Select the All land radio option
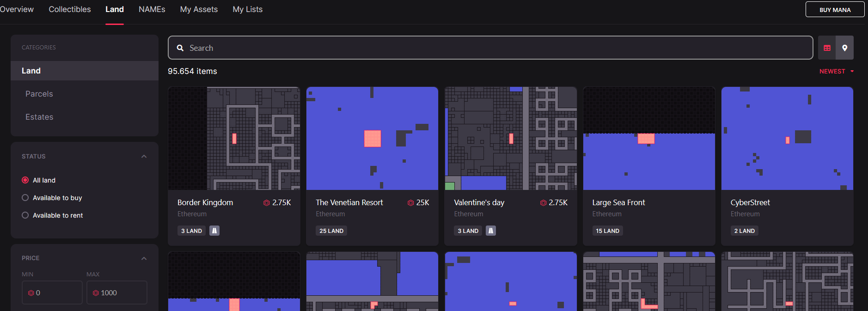The image size is (868, 311). [25, 180]
